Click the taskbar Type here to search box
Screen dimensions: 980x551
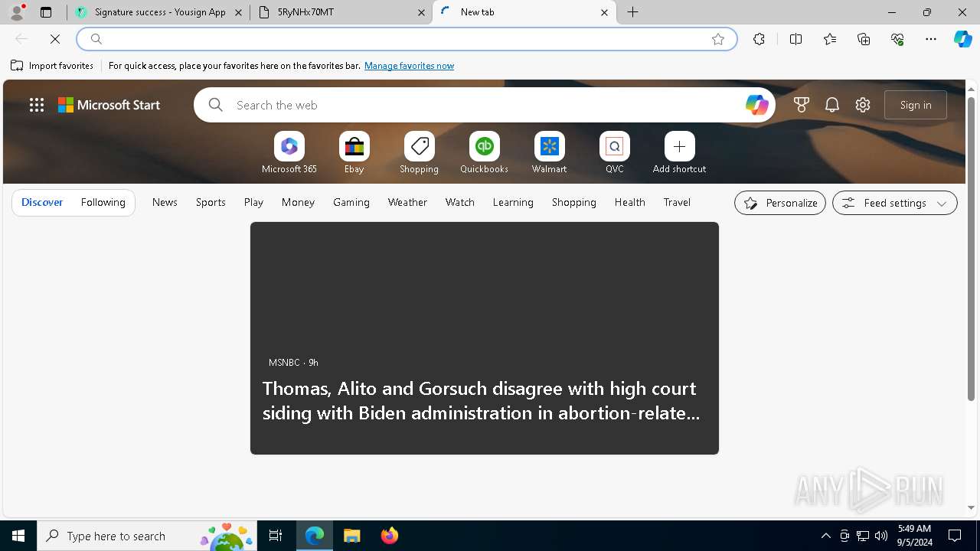147,536
